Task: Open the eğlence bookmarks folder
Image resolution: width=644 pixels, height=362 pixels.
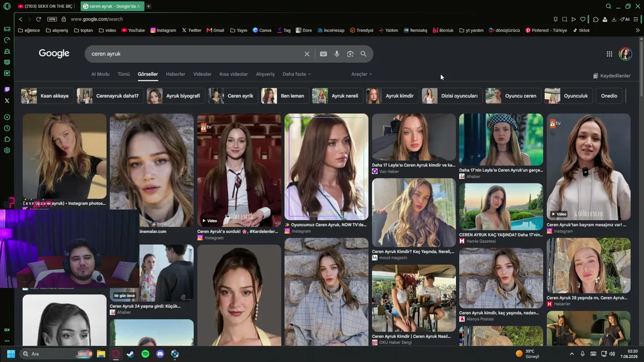Action: tap(29, 30)
